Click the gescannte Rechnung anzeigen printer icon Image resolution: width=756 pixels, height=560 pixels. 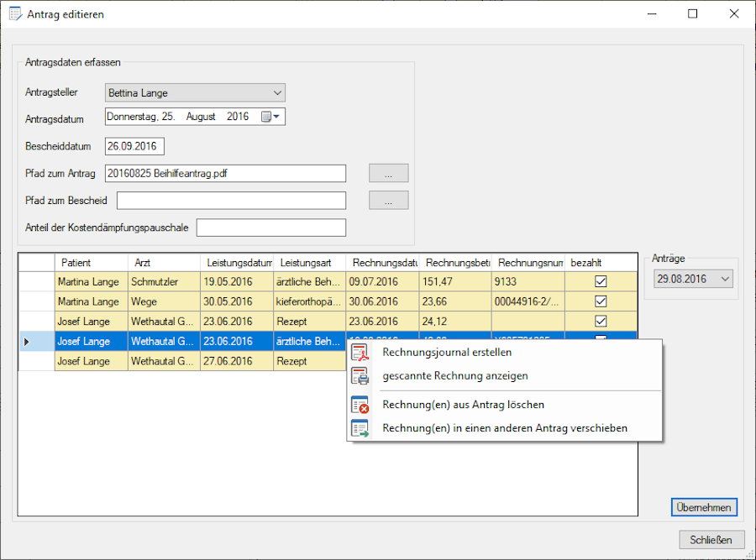click(360, 376)
